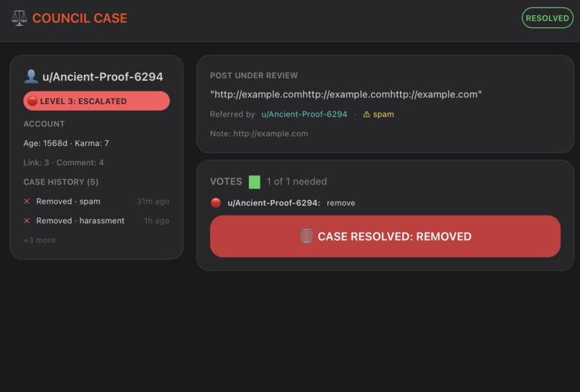This screenshot has height=392, width=580.
Task: Click the VOTES label
Action: [226, 181]
